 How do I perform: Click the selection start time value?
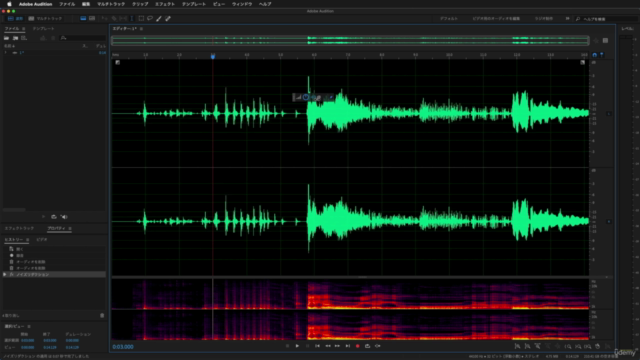(28, 340)
